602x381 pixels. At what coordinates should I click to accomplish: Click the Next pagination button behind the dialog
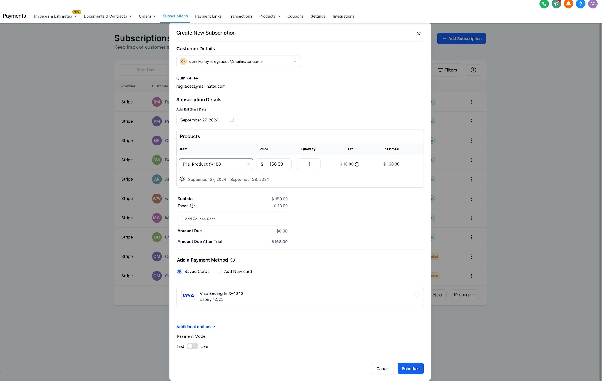(x=437, y=295)
